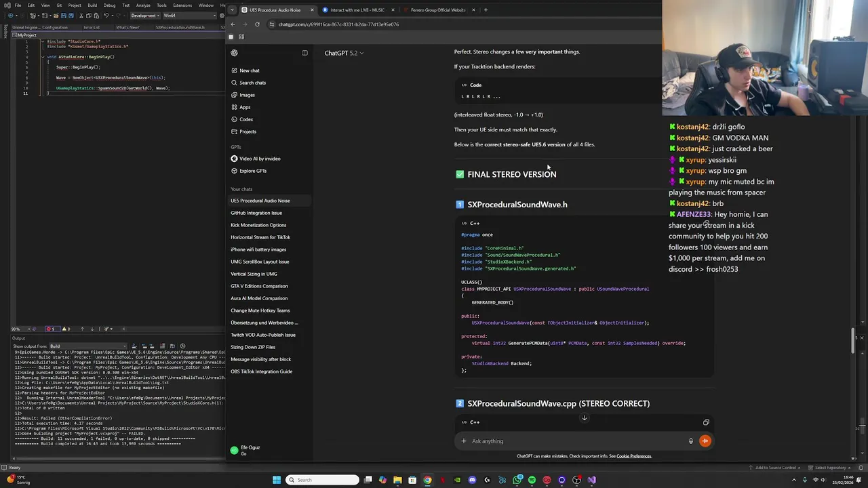Open the ChatGPT 5.2 model selector dropdown
The height and width of the screenshot is (488, 868).
[344, 53]
